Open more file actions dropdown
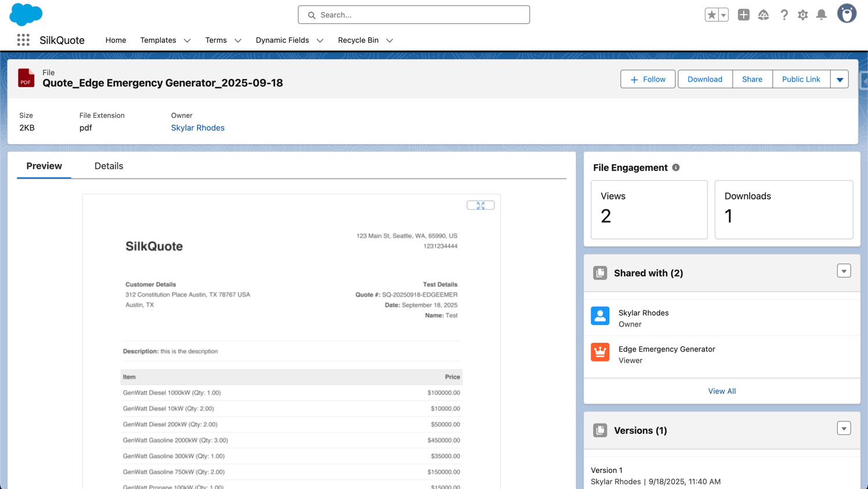This screenshot has height=489, width=868. (x=840, y=79)
